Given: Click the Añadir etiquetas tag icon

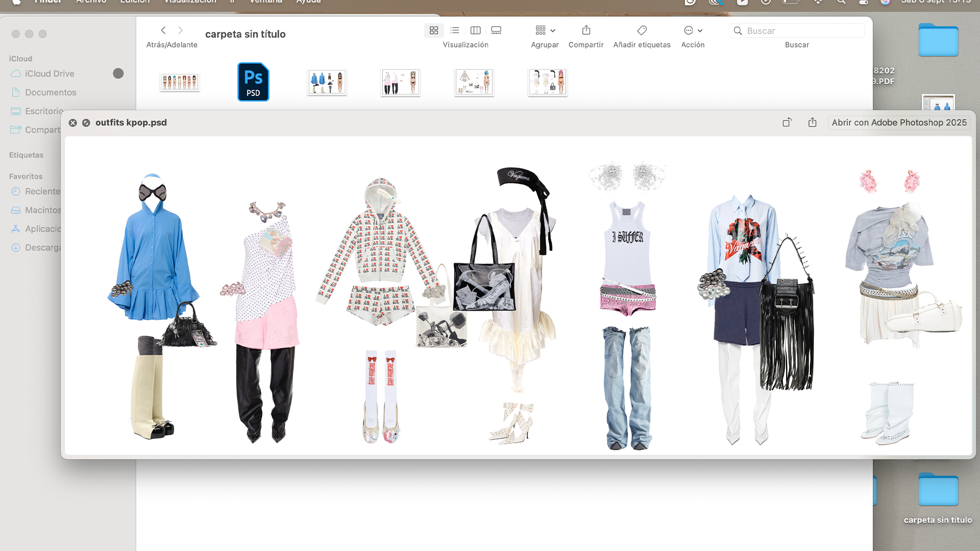Looking at the screenshot, I should 642,31.
